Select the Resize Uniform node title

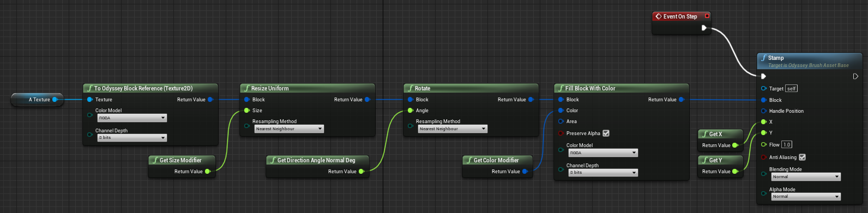coord(270,88)
